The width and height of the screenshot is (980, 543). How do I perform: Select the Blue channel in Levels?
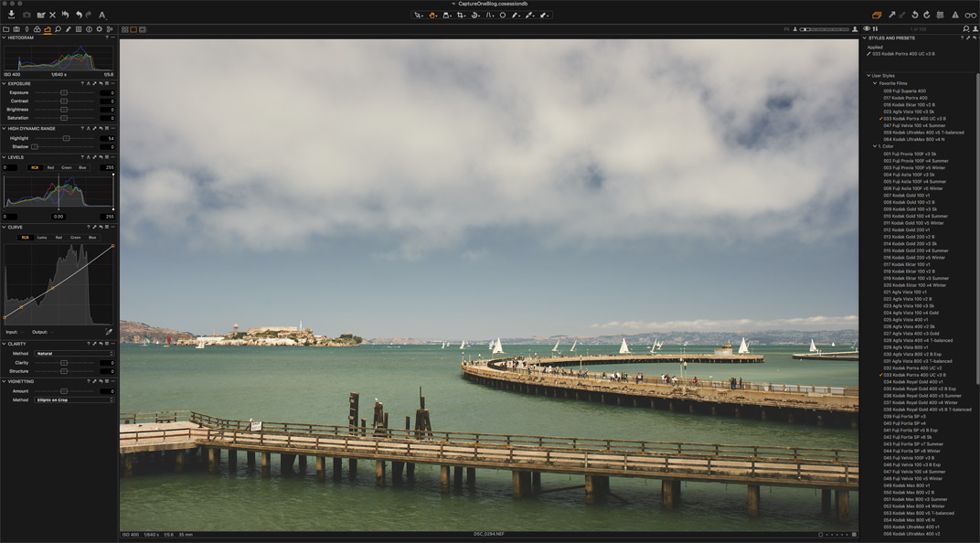[x=82, y=167]
